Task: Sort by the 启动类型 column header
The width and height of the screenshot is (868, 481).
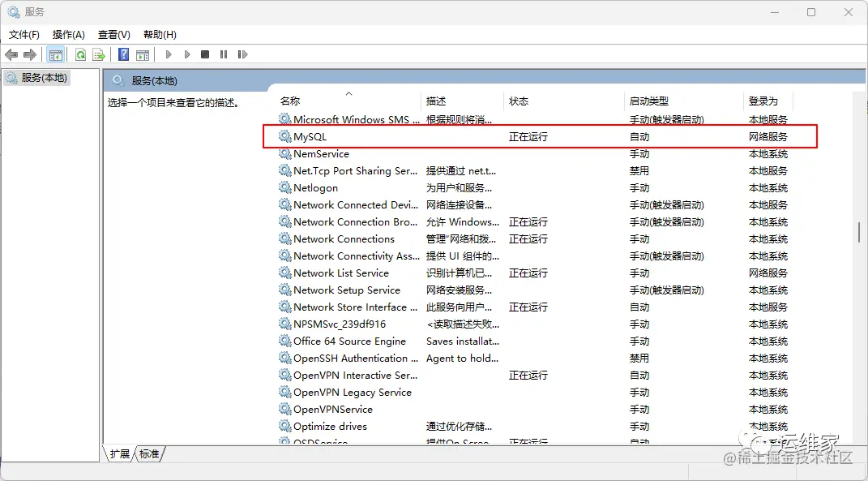Action: pos(649,101)
